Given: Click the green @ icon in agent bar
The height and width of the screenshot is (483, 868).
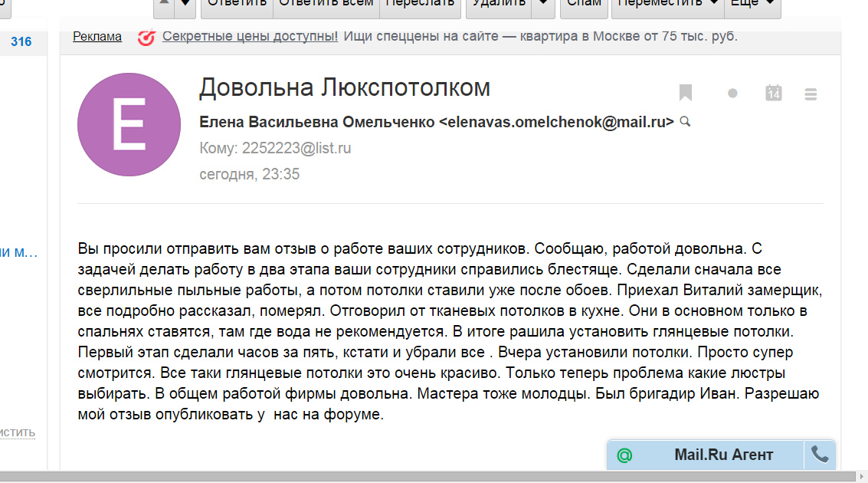Looking at the screenshot, I should pos(624,455).
